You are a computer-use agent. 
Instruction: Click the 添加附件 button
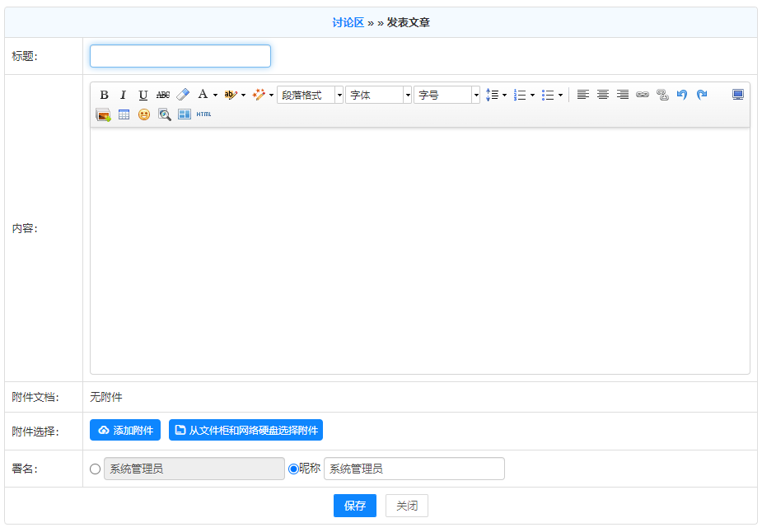pos(125,430)
